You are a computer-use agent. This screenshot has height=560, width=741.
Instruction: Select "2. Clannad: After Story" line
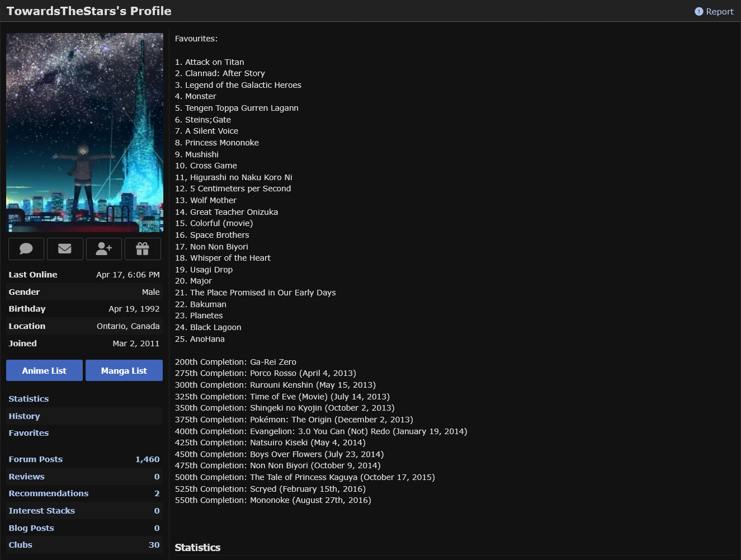(220, 73)
